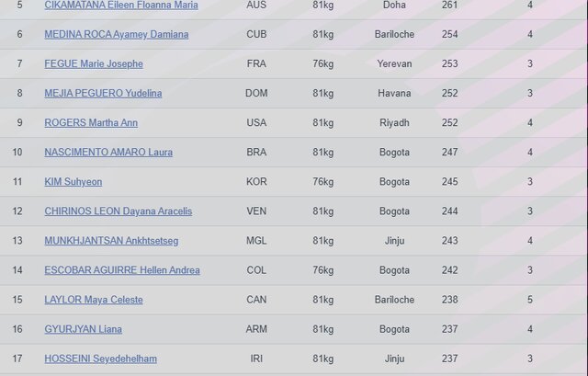588x376 pixels.
Task: Click the 261 total result cell
Action: [449, 6]
